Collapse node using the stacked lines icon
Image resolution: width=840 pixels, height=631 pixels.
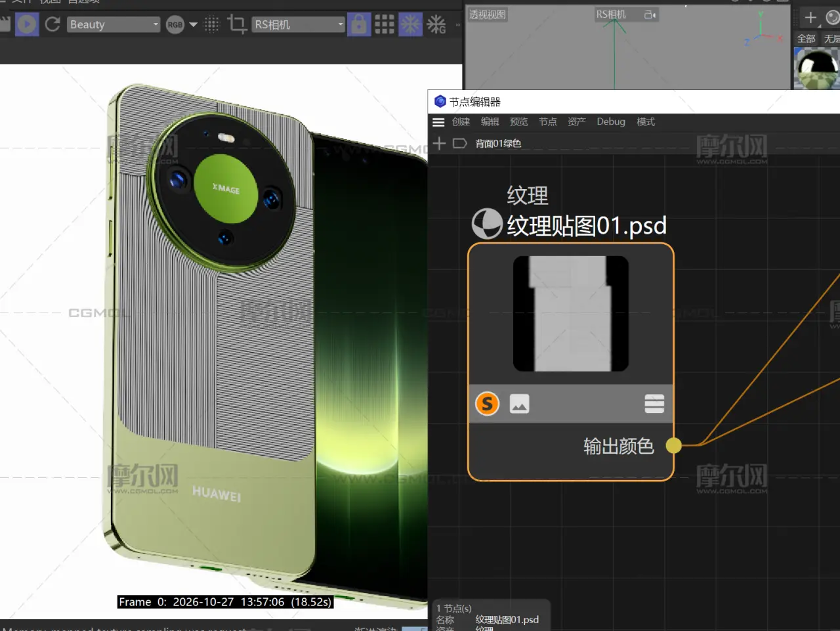[x=654, y=404]
